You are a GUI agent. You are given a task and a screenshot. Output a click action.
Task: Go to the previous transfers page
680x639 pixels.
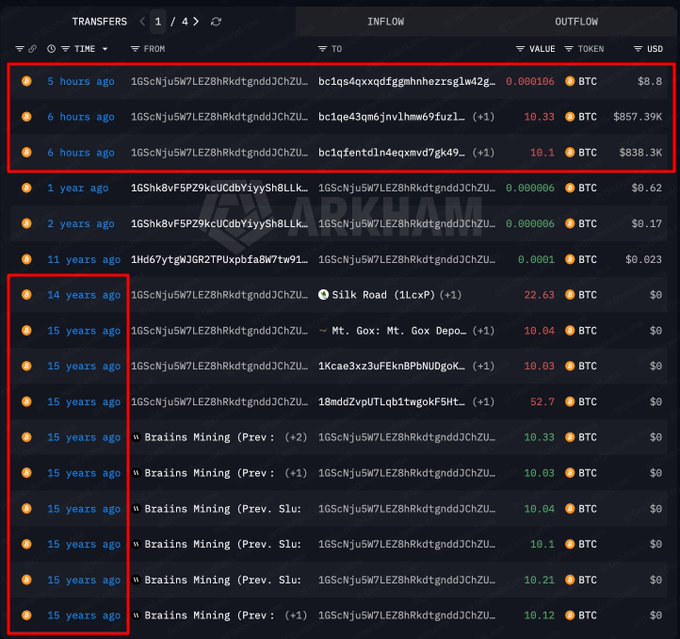[x=142, y=21]
